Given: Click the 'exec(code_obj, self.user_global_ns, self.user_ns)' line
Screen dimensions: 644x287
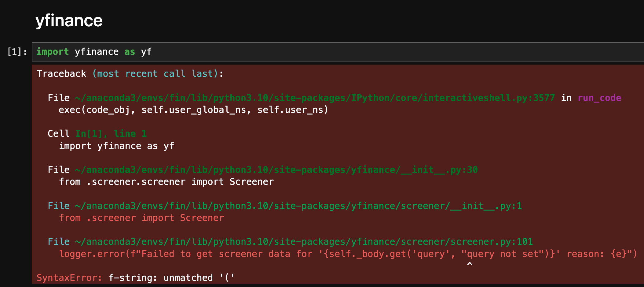Looking at the screenshot, I should pyautogui.click(x=193, y=110).
